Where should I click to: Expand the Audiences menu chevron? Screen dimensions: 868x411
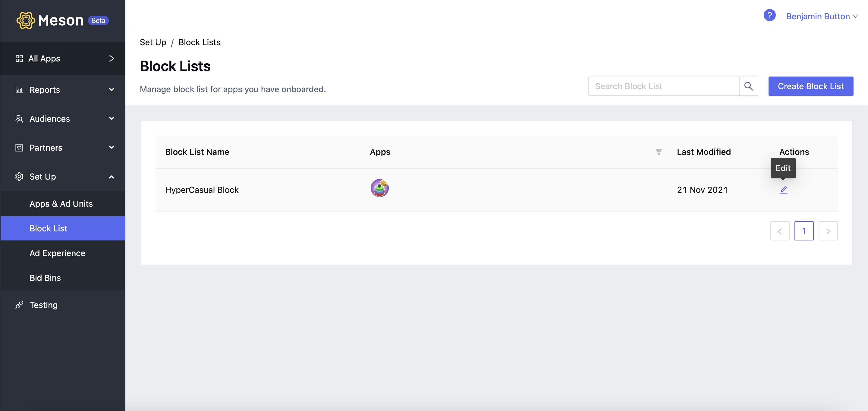[x=112, y=118]
